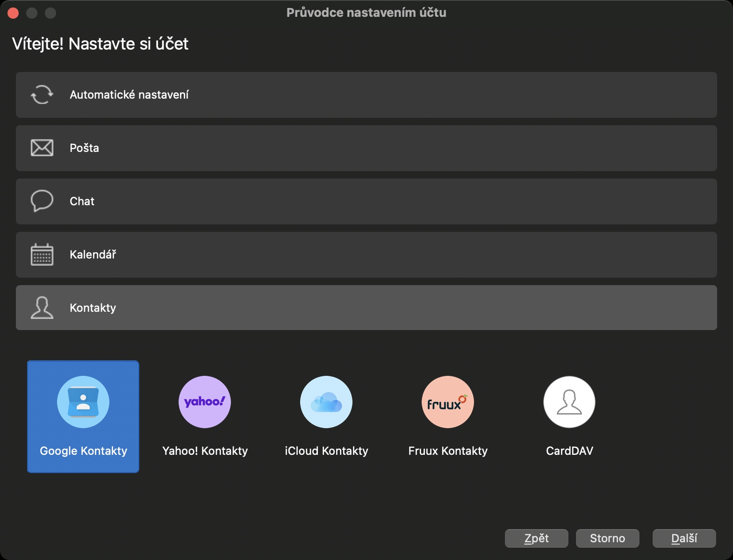Expand the Kalendář account section
This screenshot has height=560, width=733.
point(366,255)
